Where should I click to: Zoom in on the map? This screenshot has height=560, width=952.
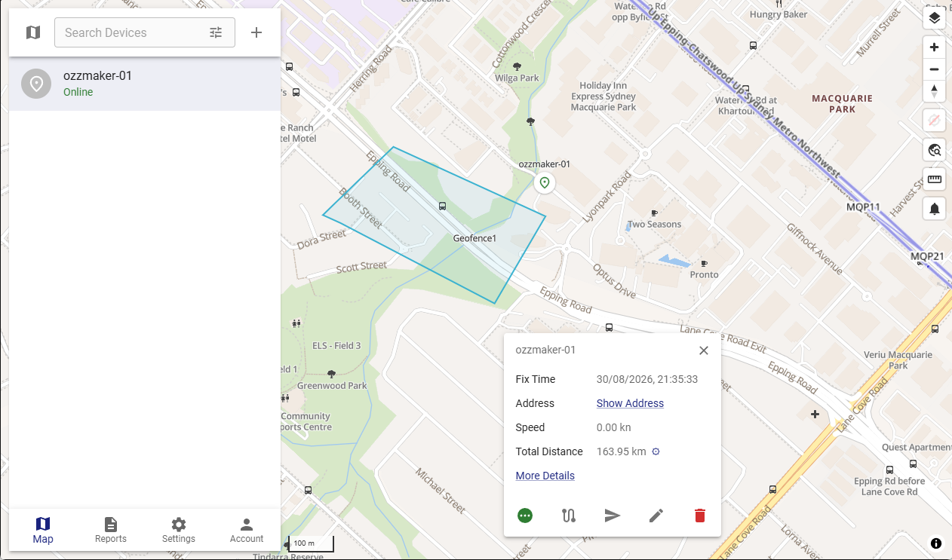[934, 47]
